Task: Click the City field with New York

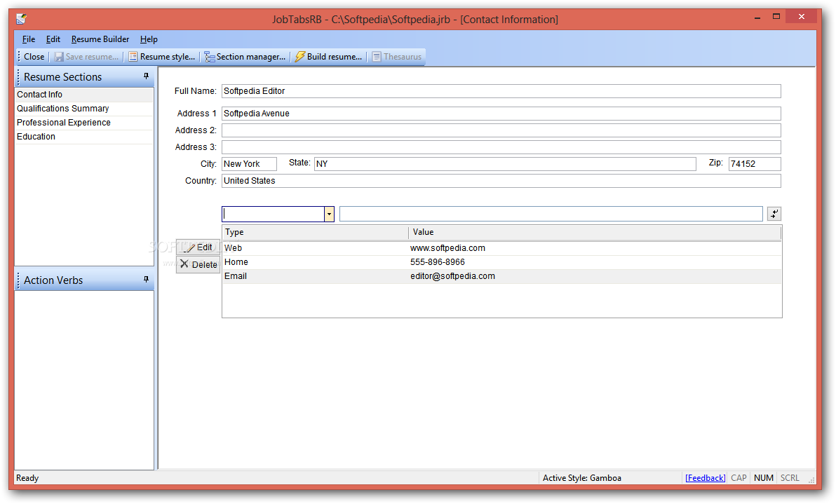Action: click(x=249, y=163)
